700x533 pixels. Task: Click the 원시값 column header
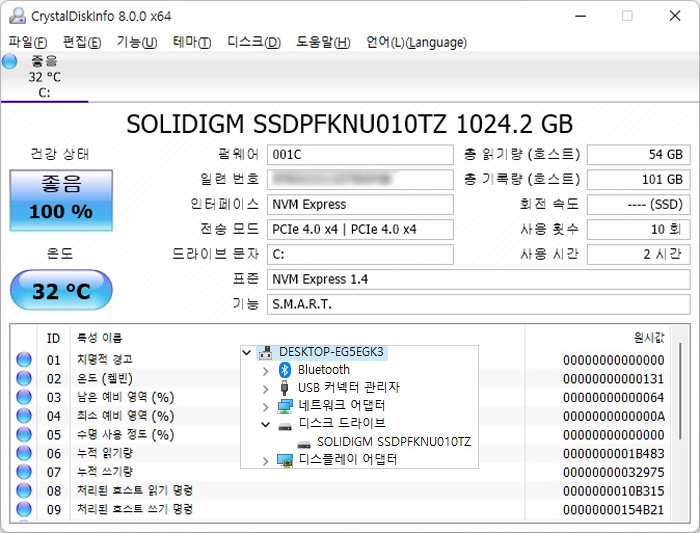point(649,337)
